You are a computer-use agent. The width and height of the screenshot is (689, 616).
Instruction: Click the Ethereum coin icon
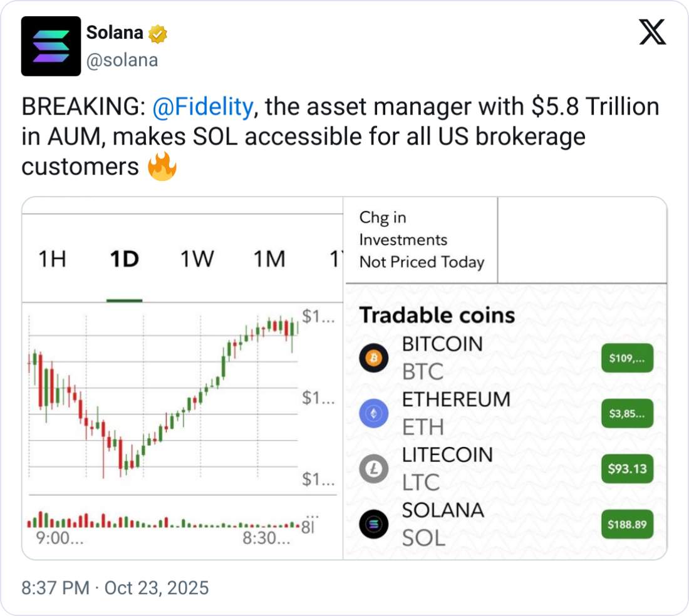click(x=374, y=413)
